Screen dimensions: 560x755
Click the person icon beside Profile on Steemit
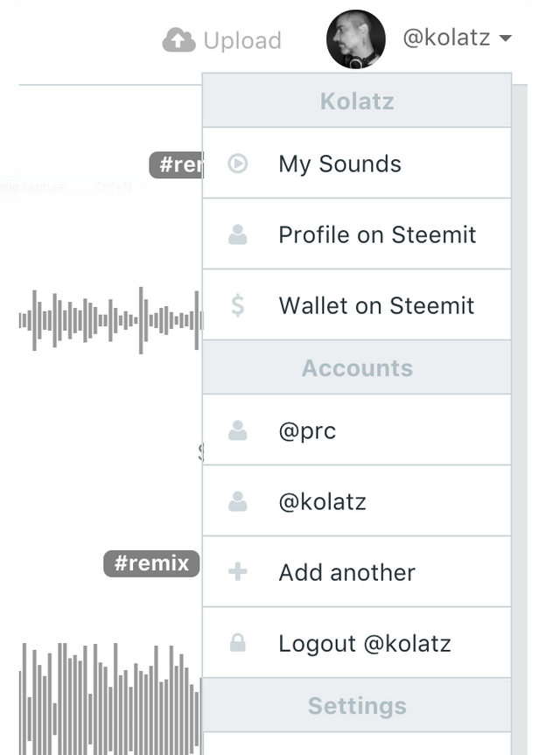tap(237, 234)
